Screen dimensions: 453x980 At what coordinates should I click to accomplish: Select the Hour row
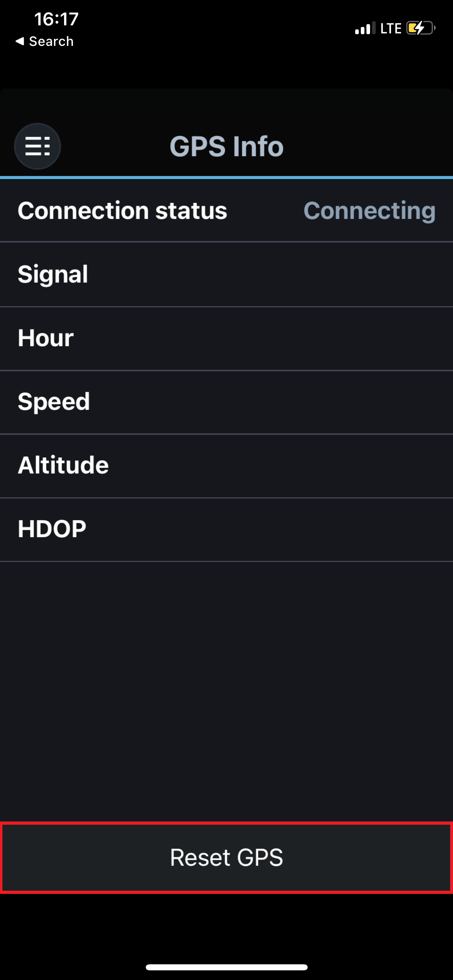click(x=226, y=338)
